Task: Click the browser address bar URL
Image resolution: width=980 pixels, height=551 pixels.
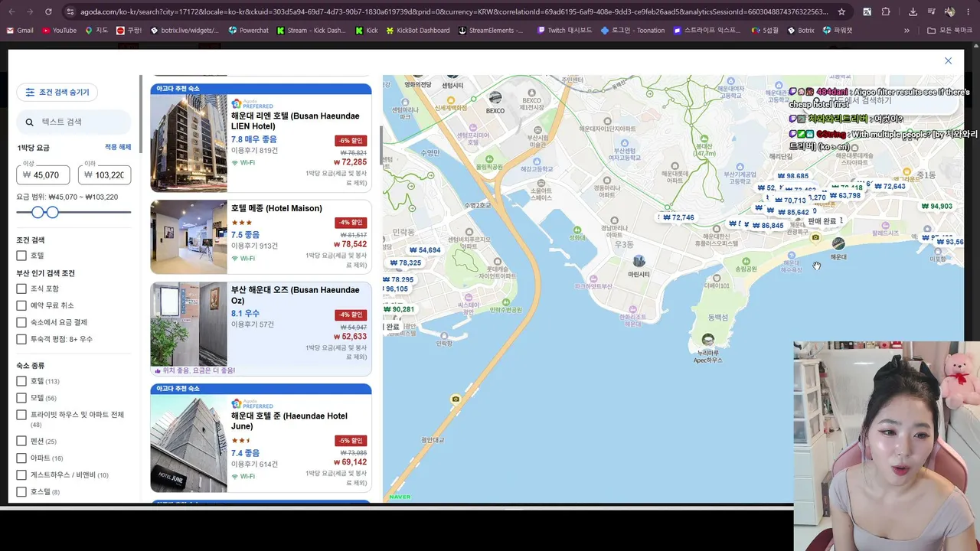Action: (454, 11)
